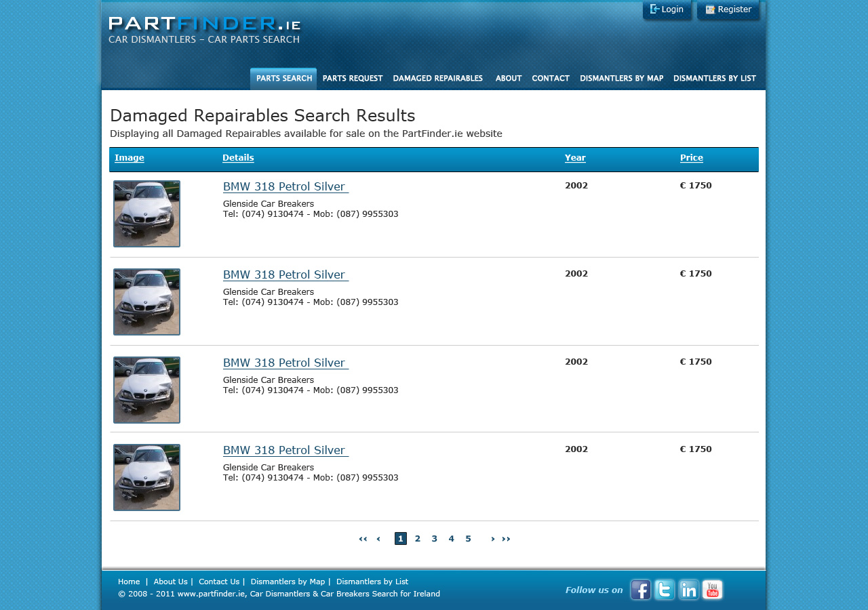Switch to Dismantlers By Map tab

(621, 79)
